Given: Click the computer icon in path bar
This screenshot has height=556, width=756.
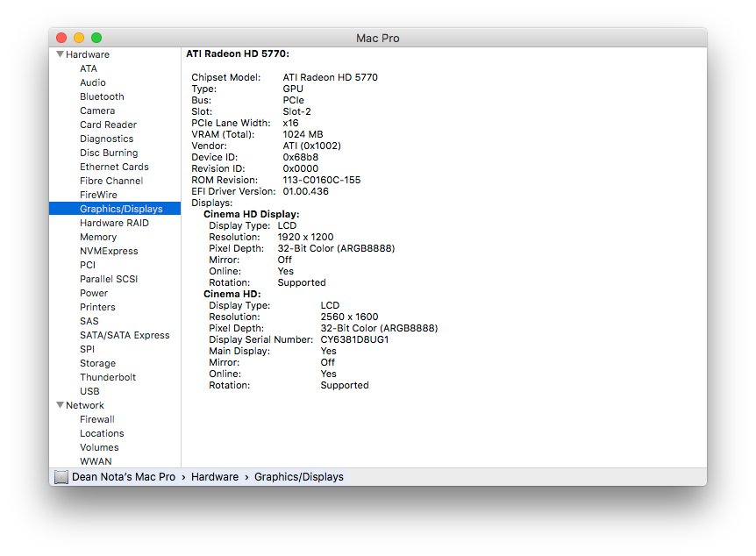Looking at the screenshot, I should click(x=61, y=477).
